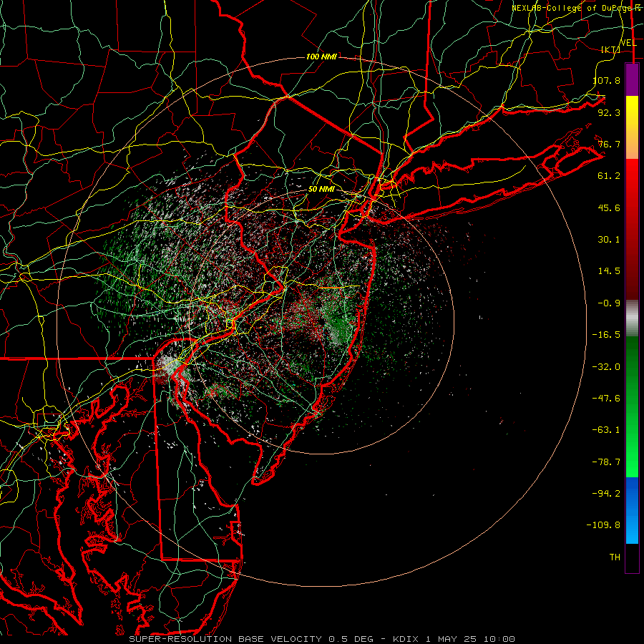Click the bright green segment near -78.7

[632, 462]
